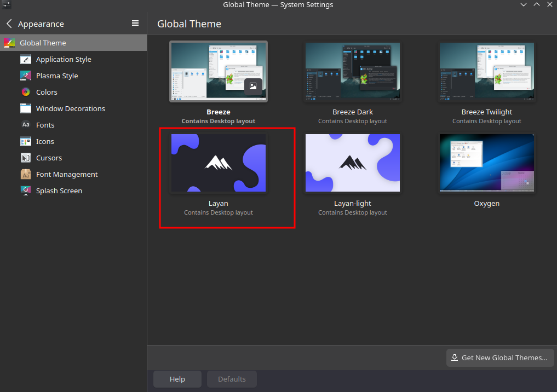Click the Font Management icon
The width and height of the screenshot is (557, 392).
point(26,174)
